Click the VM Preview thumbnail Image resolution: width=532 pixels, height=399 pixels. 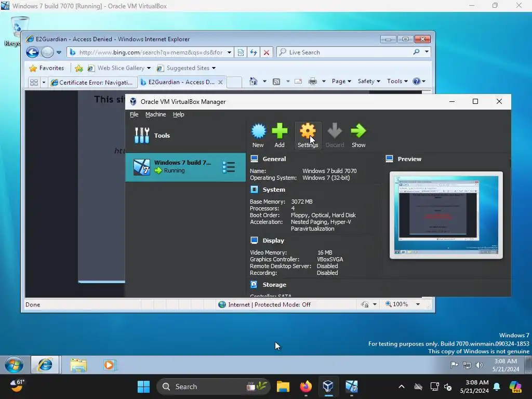pos(446,215)
